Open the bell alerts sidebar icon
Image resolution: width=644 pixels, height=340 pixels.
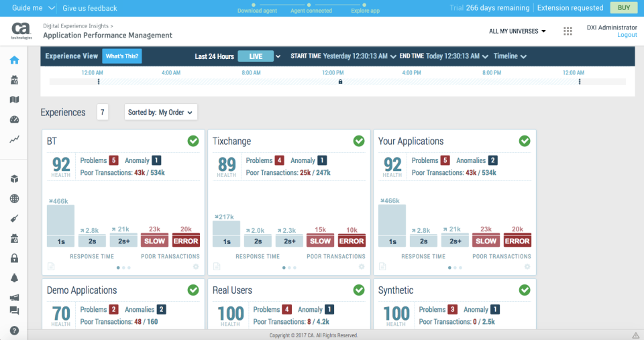point(14,278)
